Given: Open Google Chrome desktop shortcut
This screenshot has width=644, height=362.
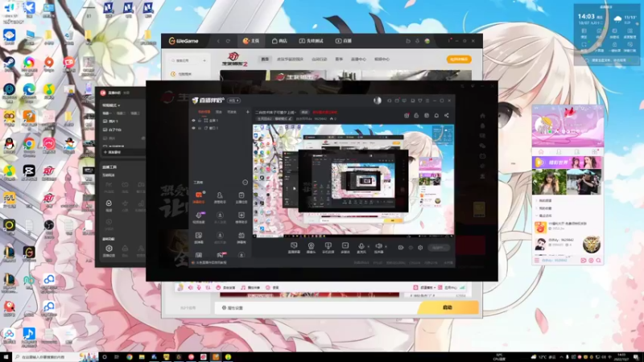Looking at the screenshot, I should click(29, 146).
